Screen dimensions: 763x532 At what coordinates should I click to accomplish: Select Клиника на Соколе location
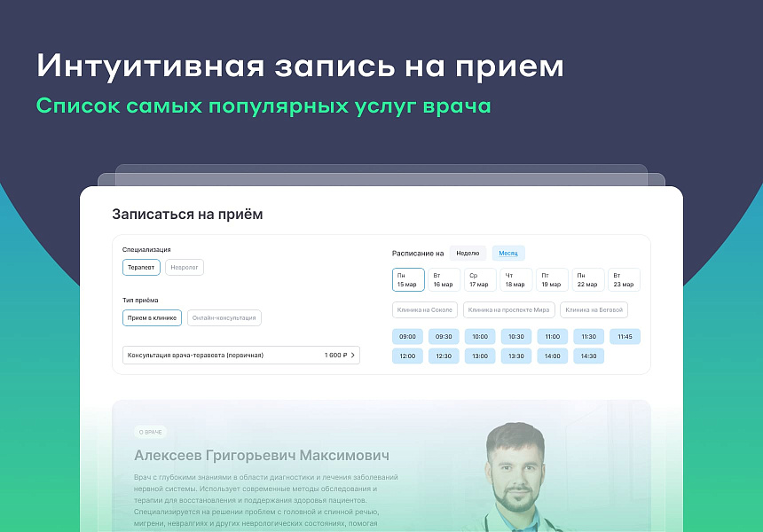[425, 310]
